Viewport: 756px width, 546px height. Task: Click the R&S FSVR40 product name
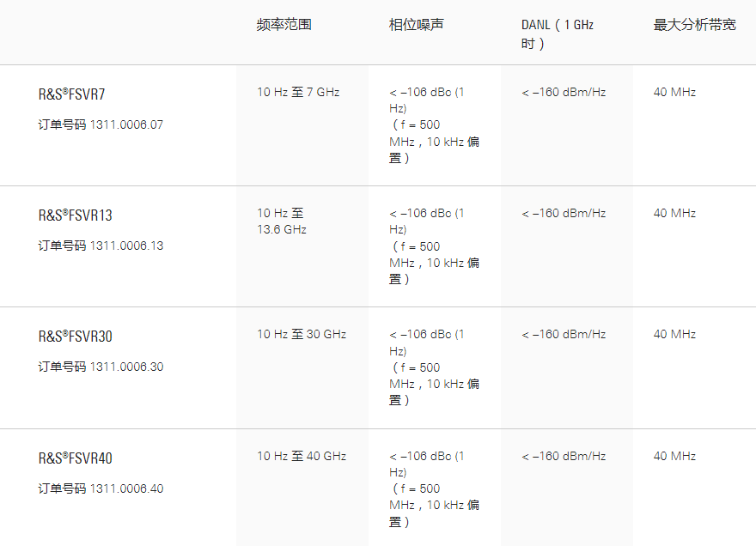pos(75,458)
